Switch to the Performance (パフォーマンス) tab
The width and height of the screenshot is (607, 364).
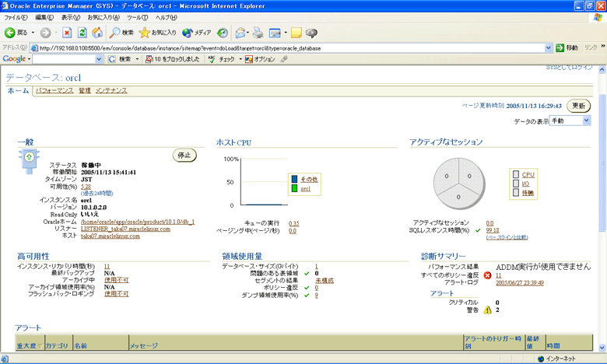[54, 90]
